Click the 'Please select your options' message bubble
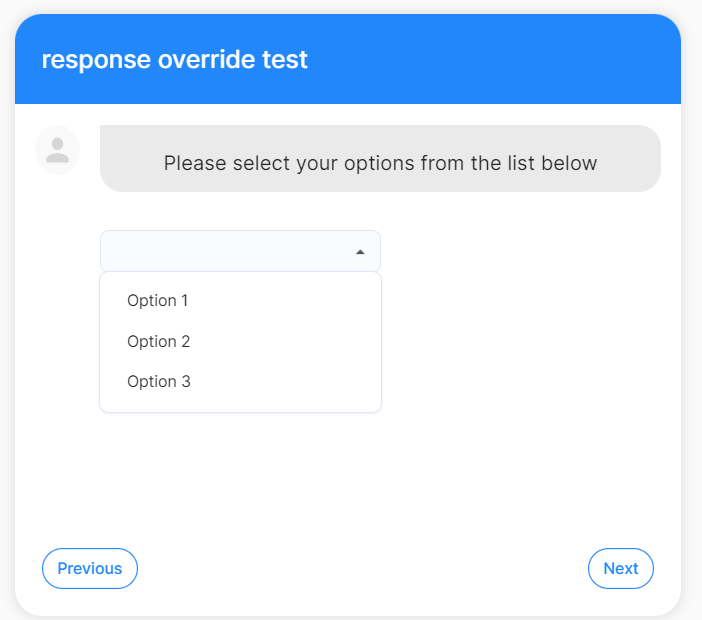This screenshot has width=702, height=620. [380, 158]
